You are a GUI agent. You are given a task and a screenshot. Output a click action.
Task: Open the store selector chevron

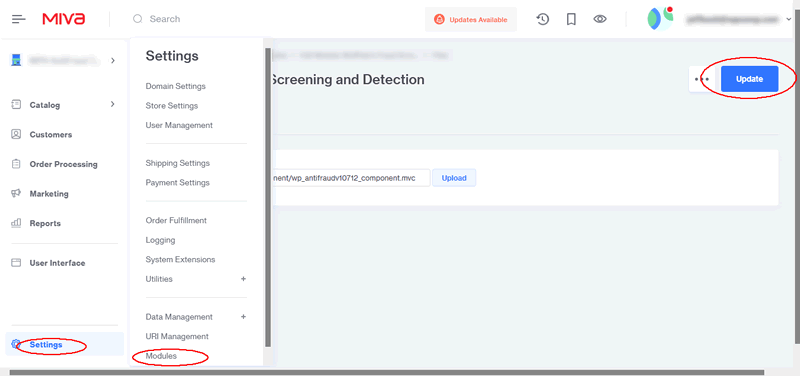[x=113, y=61]
